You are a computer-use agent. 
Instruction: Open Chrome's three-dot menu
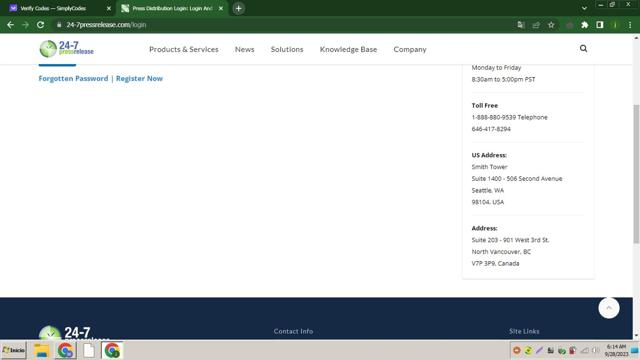tap(630, 25)
